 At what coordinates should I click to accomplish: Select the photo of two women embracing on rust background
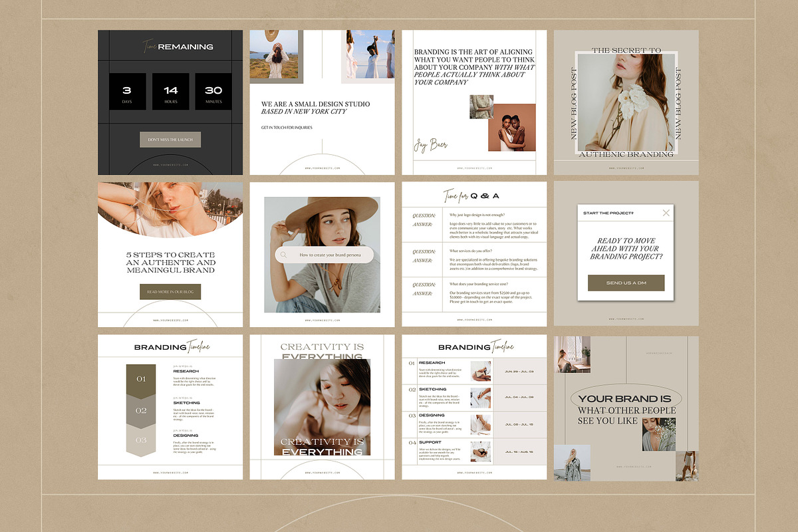click(x=512, y=128)
